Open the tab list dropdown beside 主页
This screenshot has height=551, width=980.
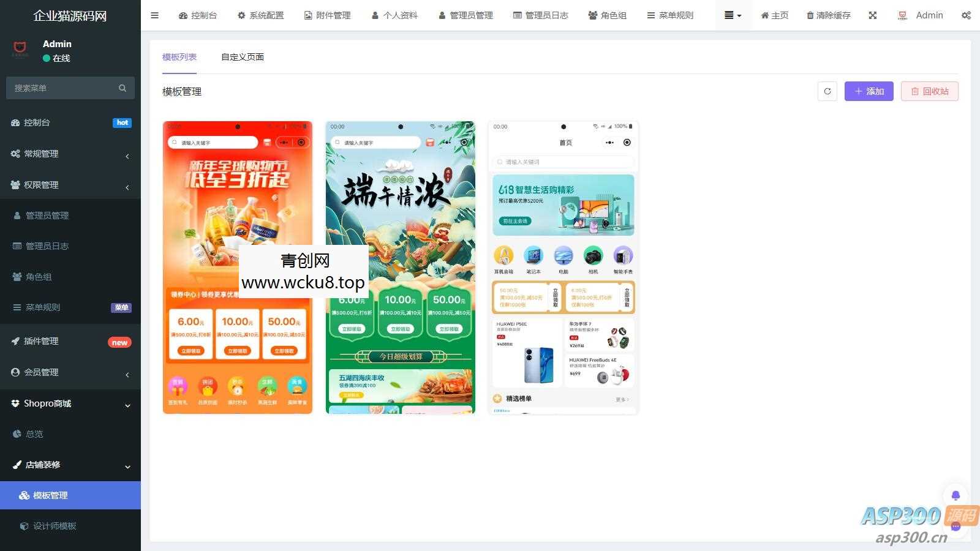pos(733,15)
